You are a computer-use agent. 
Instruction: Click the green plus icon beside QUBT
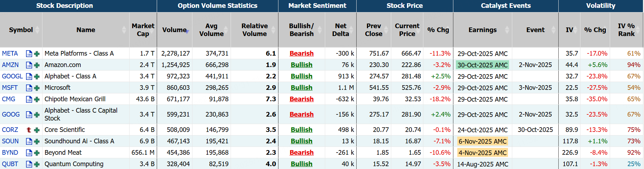coord(36,164)
